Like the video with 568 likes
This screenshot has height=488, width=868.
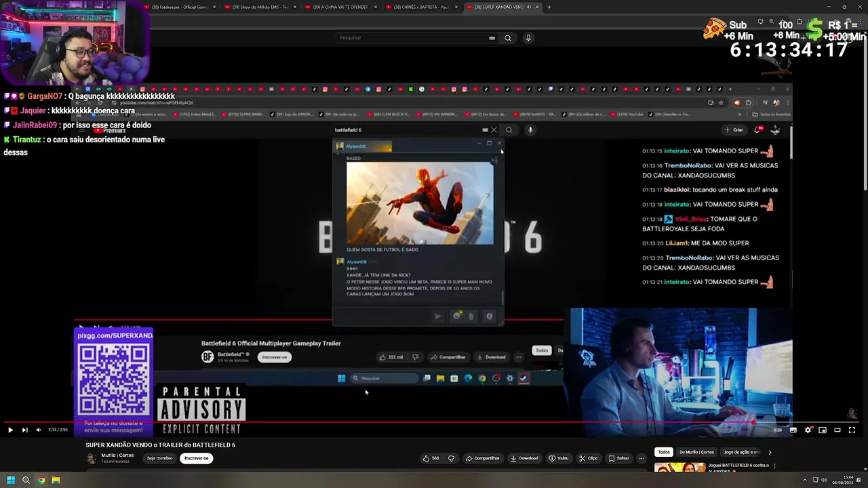pos(431,458)
